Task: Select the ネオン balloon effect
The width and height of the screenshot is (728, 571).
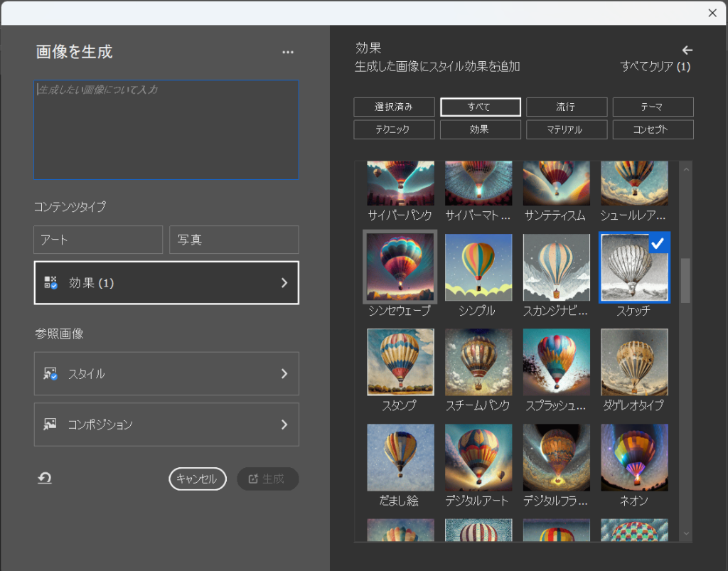Action: click(x=634, y=458)
